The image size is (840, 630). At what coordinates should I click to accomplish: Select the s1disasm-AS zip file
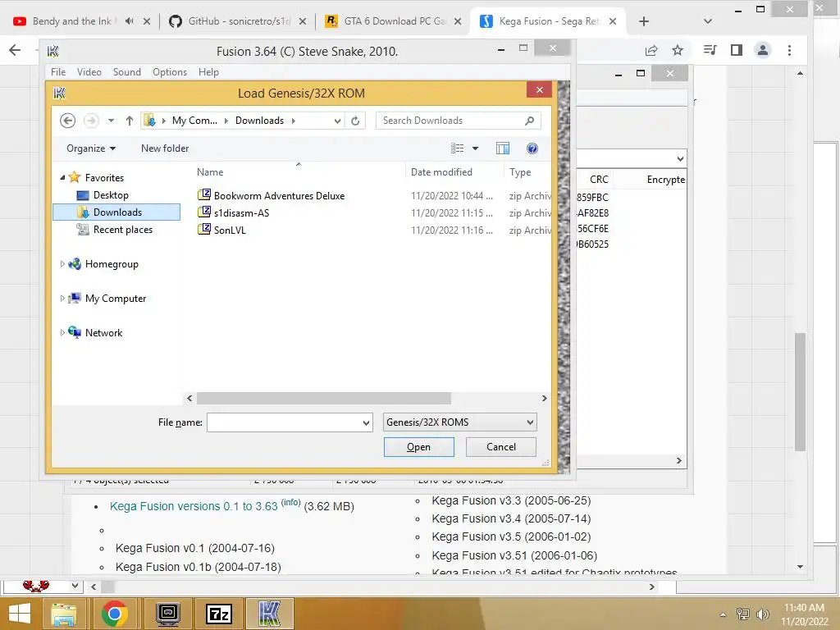(242, 212)
